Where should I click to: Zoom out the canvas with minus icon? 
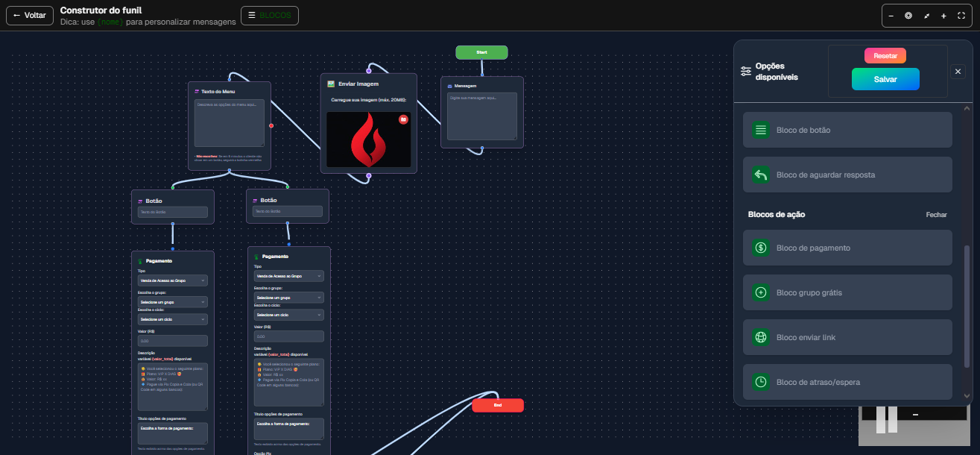tap(891, 16)
